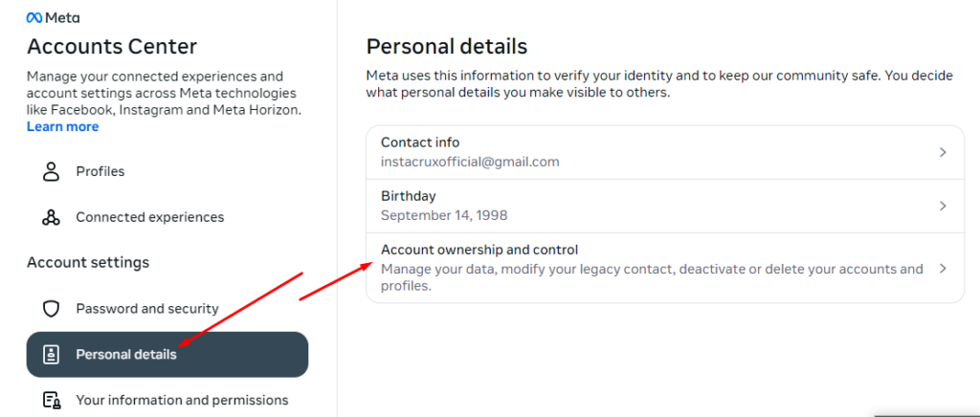Click the Personal details ID card icon
Viewport: 980px width, 417px height.
coord(51,355)
